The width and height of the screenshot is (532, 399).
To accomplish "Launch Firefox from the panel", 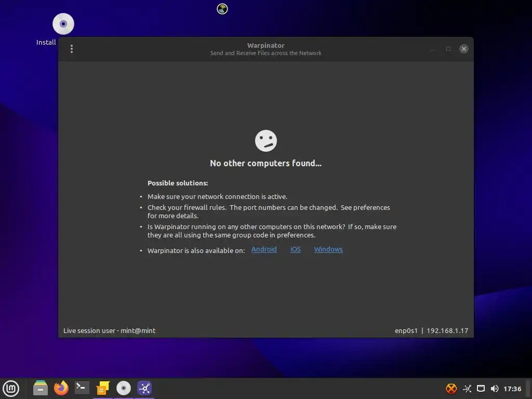I will coord(61,388).
